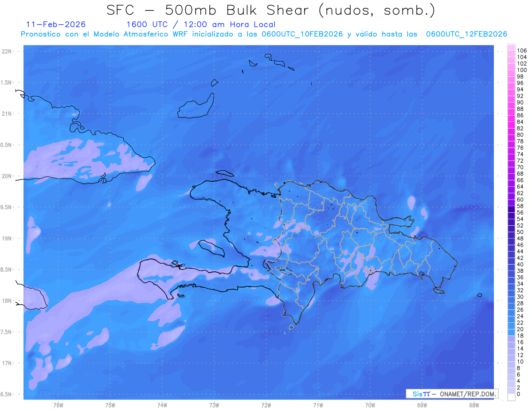Click the '71W' longitude label
This screenshot has height=411, width=532.
318,405
